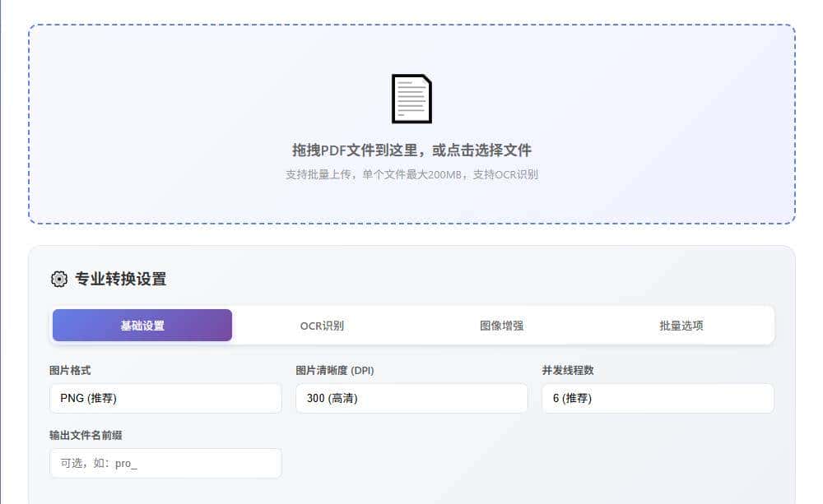
Task: Click the gear icon beside 专业转换设置
Action: [58, 279]
